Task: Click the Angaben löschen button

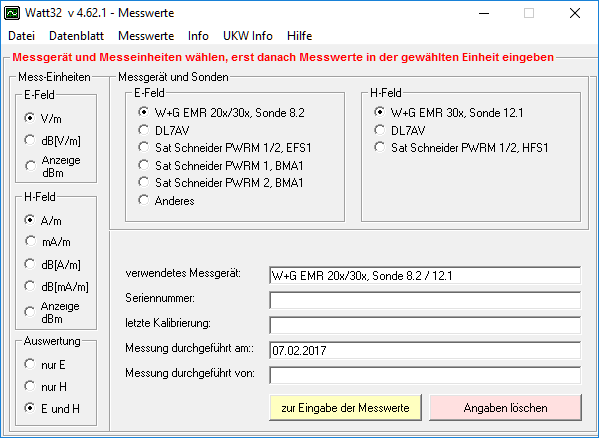Action: coord(505,407)
